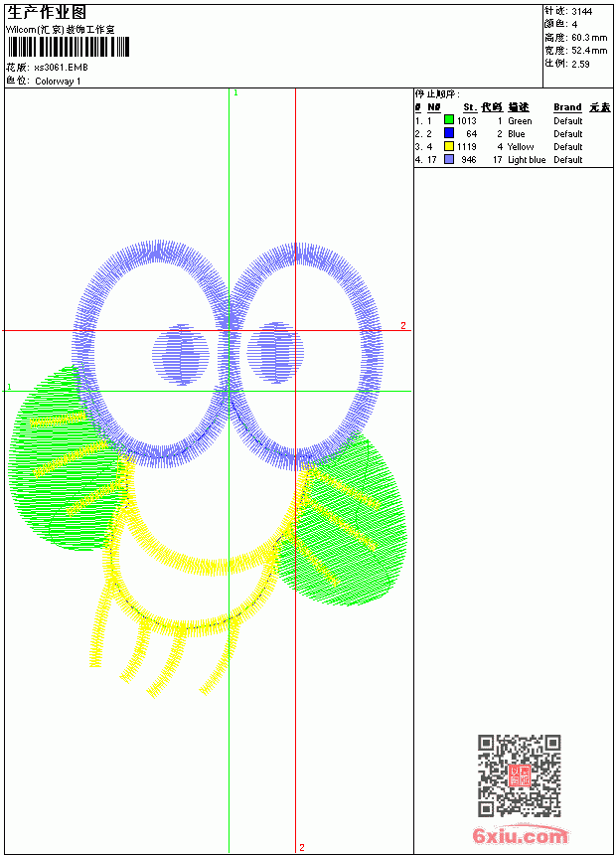Click the Brand column header
Viewport: 616px width, 855px height.
point(567,107)
